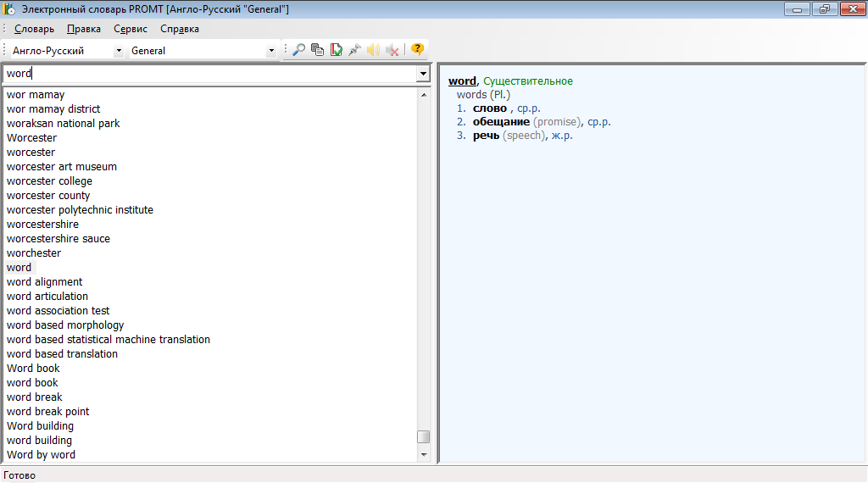Select 'word break' entry
The width and height of the screenshot is (868, 483).
tap(34, 397)
